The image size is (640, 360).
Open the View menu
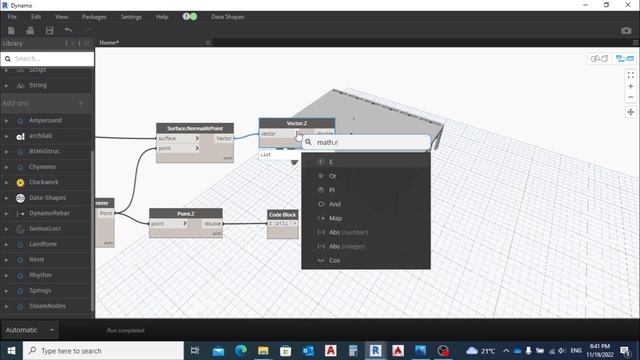[61, 17]
